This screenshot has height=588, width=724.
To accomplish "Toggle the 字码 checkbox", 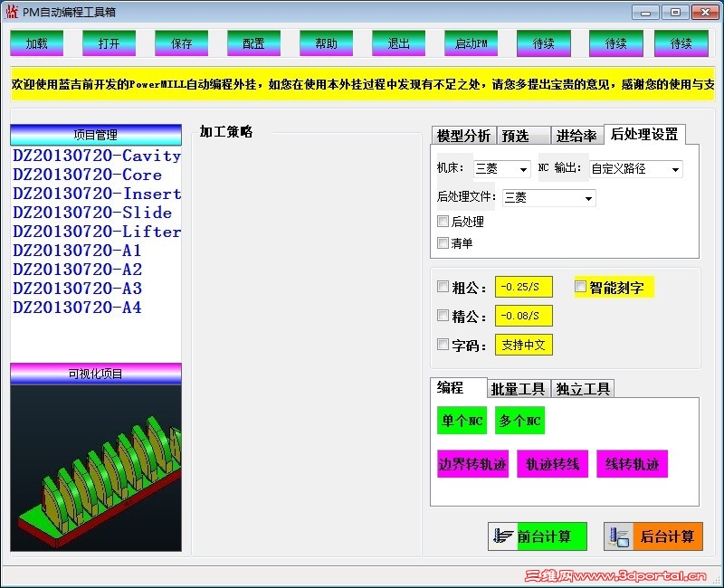I will pos(443,345).
